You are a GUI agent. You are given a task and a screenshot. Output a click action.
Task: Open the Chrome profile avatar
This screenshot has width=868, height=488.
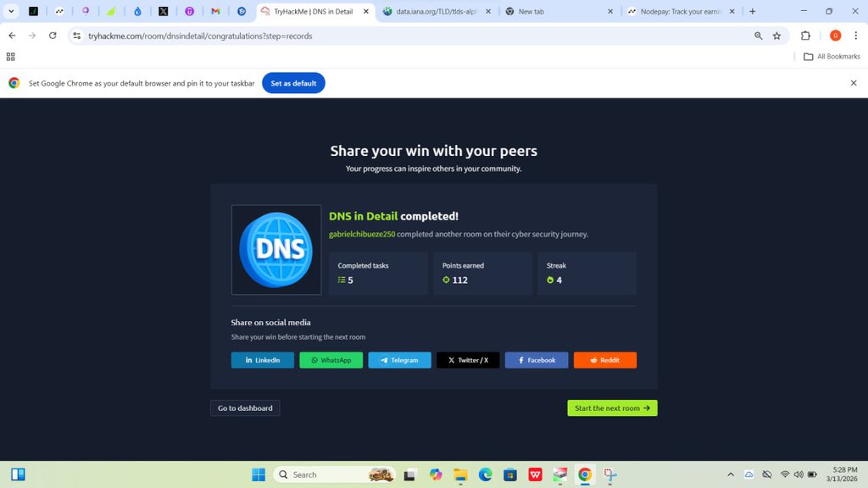835,36
